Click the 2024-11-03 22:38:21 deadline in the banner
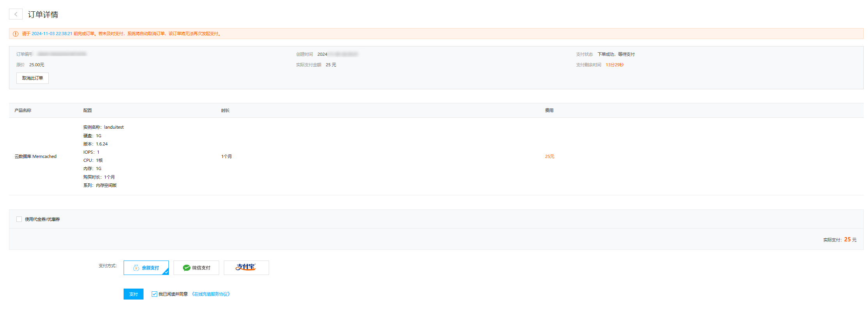The width and height of the screenshot is (868, 312). click(x=52, y=34)
